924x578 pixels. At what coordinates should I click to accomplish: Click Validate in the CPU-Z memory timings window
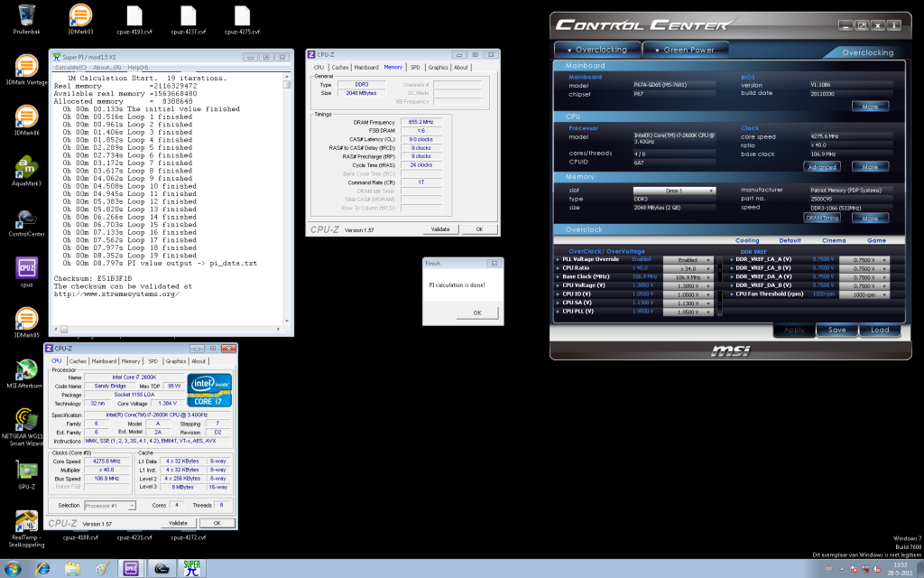coord(440,229)
